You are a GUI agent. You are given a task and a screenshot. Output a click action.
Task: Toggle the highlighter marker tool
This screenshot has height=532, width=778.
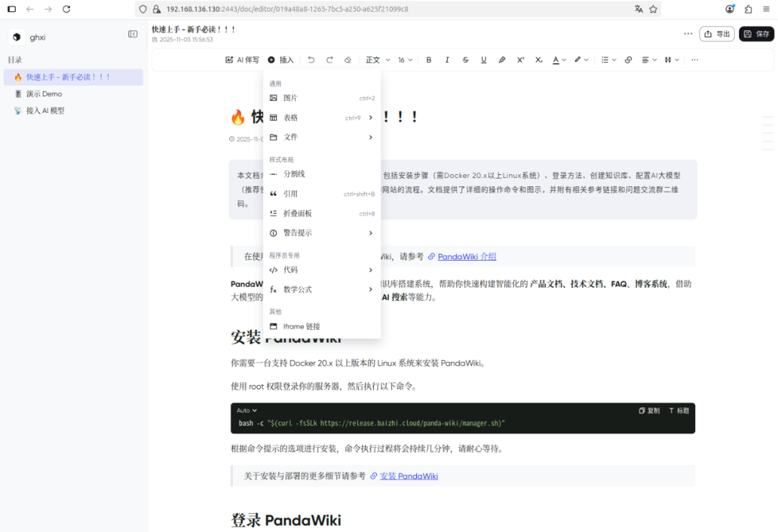[x=502, y=60]
